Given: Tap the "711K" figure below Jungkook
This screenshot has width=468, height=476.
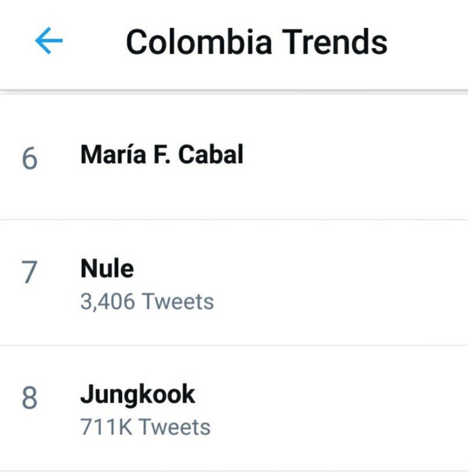Looking at the screenshot, I should pyautogui.click(x=106, y=427).
